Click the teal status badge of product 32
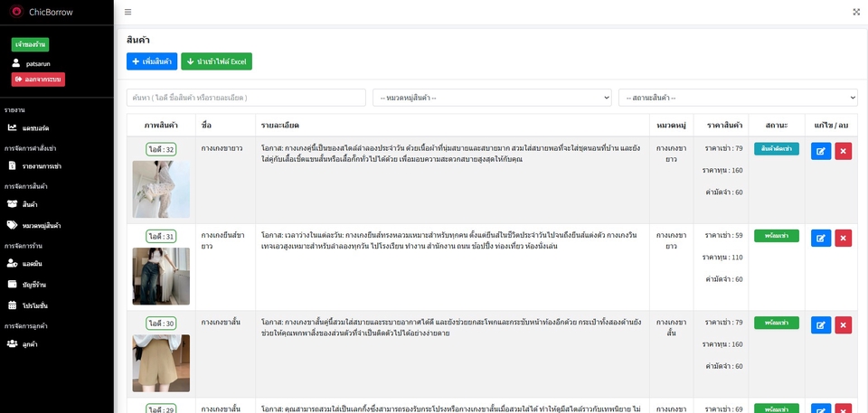 tap(776, 149)
